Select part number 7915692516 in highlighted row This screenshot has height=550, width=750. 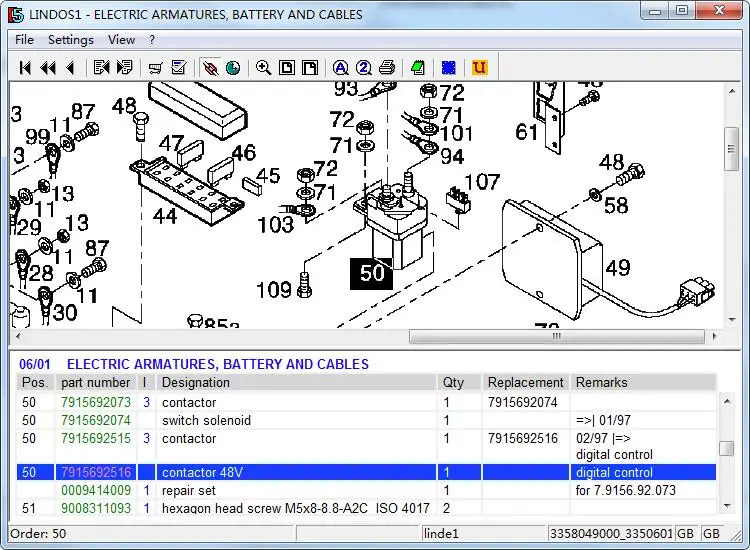(96, 473)
